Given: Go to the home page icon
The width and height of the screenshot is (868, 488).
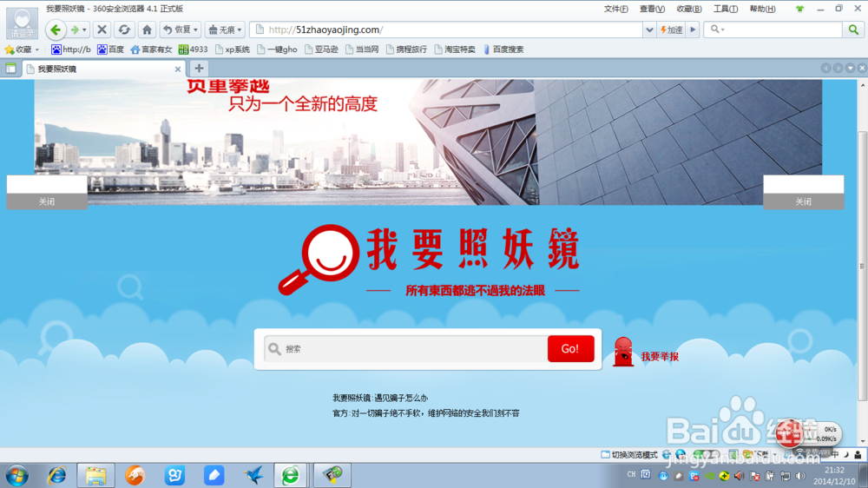Looking at the screenshot, I should pyautogui.click(x=147, y=30).
